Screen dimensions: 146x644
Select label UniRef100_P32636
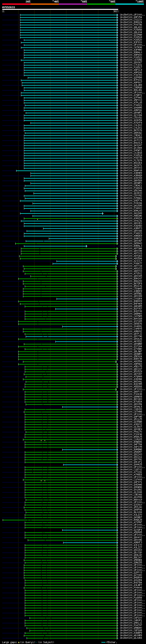pyautogui.click(x=131, y=435)
